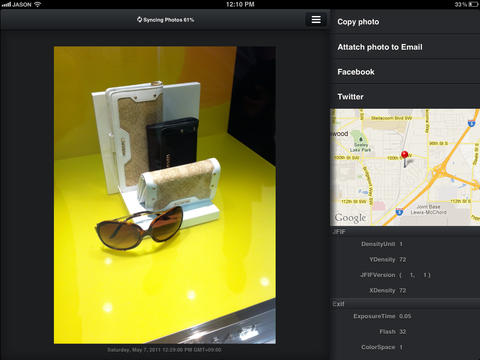Select the JFIF section header
Viewport: 480px width, 360px height.
click(x=405, y=232)
